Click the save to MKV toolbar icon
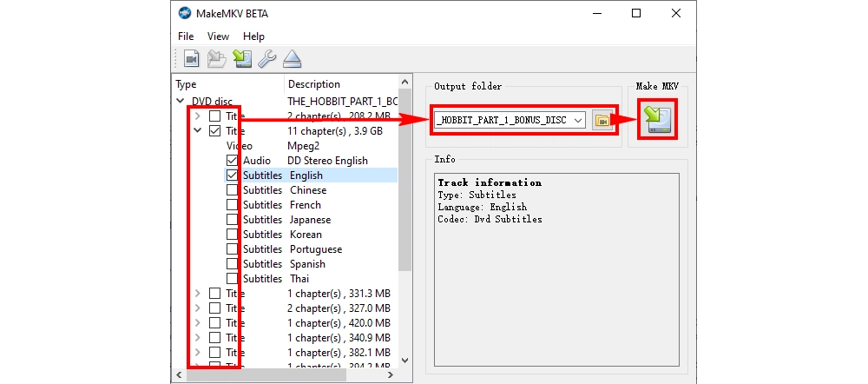This screenshot has width=868, height=384. pyautogui.click(x=242, y=58)
